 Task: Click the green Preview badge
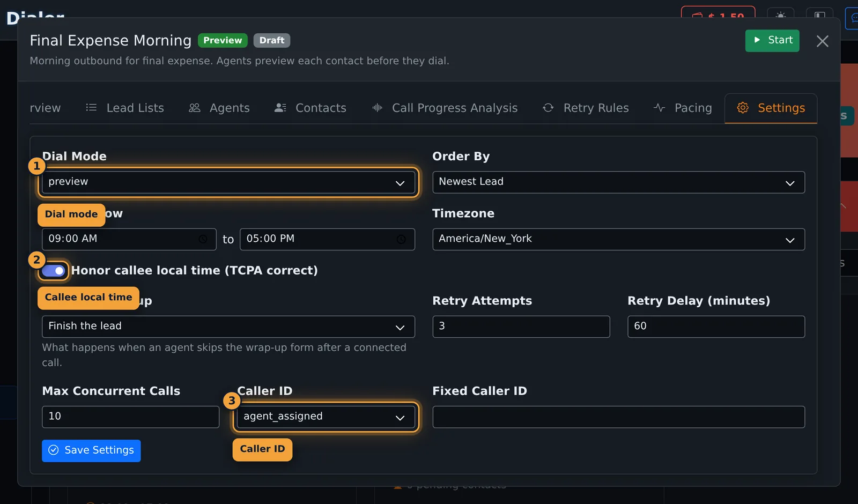coord(223,41)
